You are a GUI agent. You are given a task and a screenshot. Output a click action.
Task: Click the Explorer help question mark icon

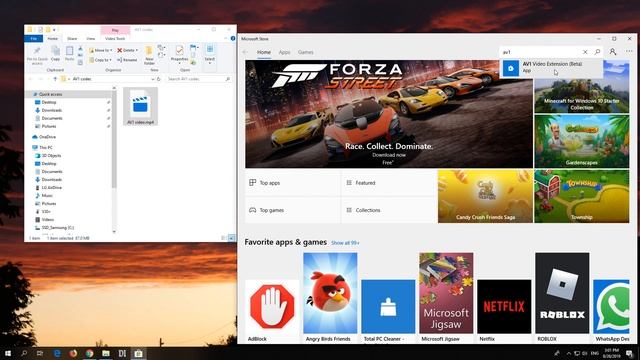click(x=233, y=38)
